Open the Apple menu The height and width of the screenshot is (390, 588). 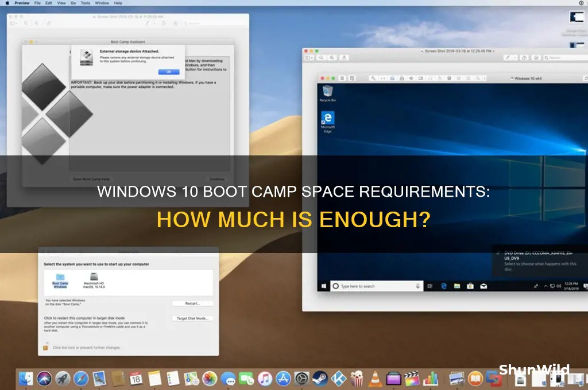pos(7,3)
